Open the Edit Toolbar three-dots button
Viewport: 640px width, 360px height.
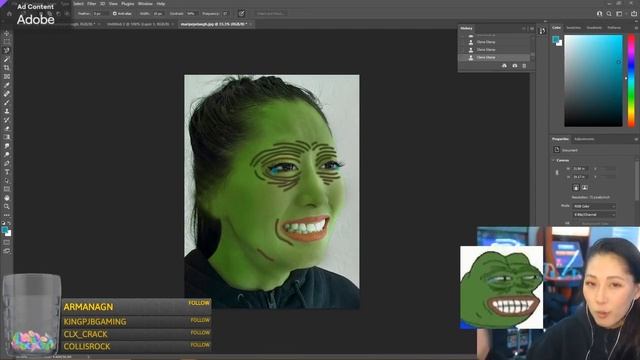click(7, 215)
